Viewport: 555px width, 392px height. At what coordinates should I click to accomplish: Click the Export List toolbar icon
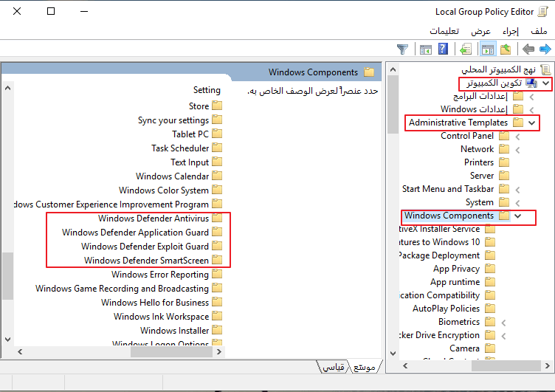coord(466,49)
